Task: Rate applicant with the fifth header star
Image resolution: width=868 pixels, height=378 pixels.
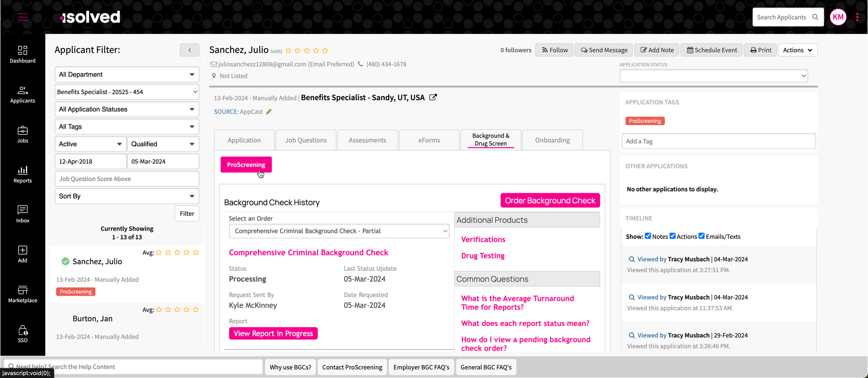Action: click(x=325, y=51)
